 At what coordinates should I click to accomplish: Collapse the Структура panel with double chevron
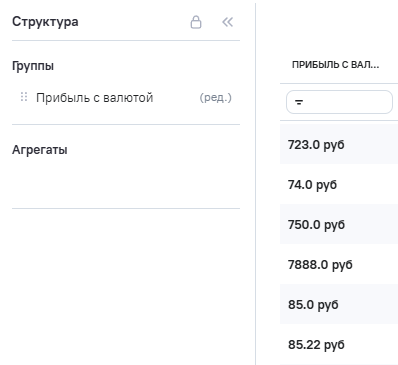pyautogui.click(x=227, y=22)
